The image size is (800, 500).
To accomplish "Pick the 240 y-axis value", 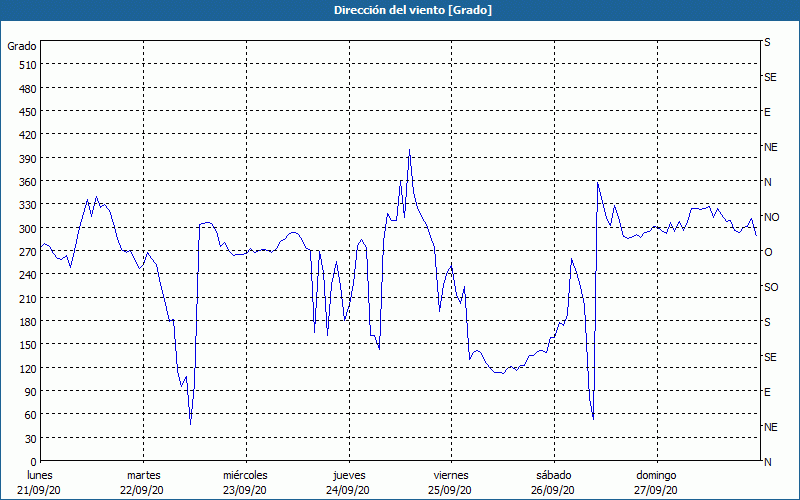I will tap(28, 275).
